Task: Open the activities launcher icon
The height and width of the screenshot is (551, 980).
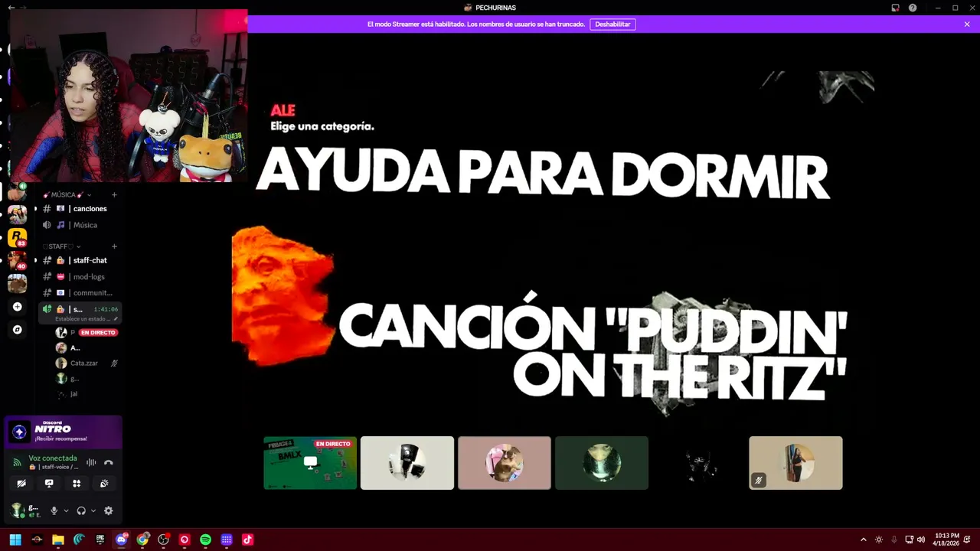Action: click(x=77, y=484)
